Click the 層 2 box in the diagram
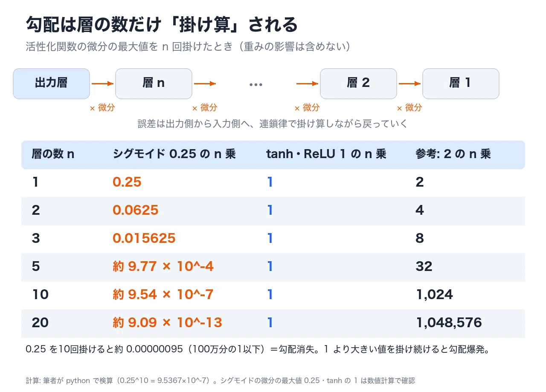Image resolution: width=546 pixels, height=392 pixels. (x=358, y=84)
